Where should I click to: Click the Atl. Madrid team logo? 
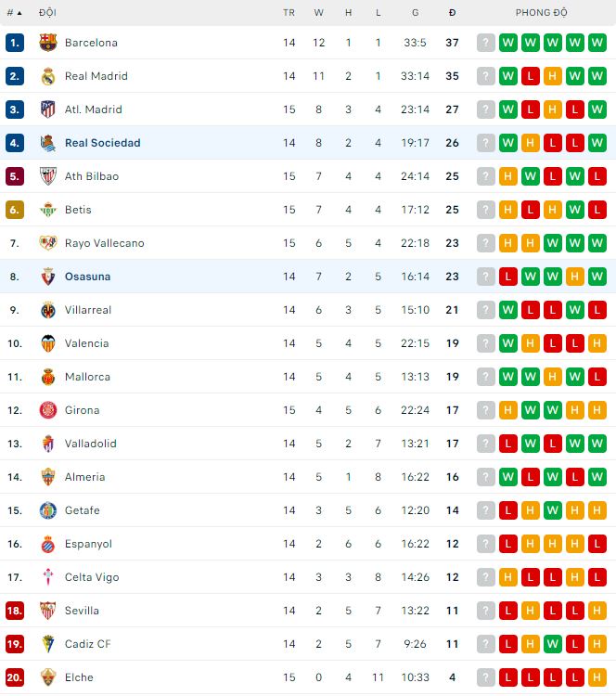pyautogui.click(x=48, y=110)
